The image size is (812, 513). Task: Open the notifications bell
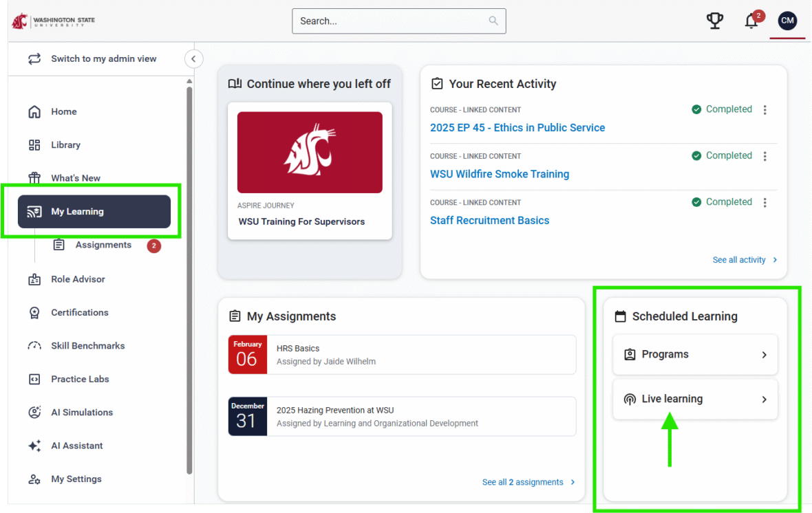pyautogui.click(x=751, y=21)
